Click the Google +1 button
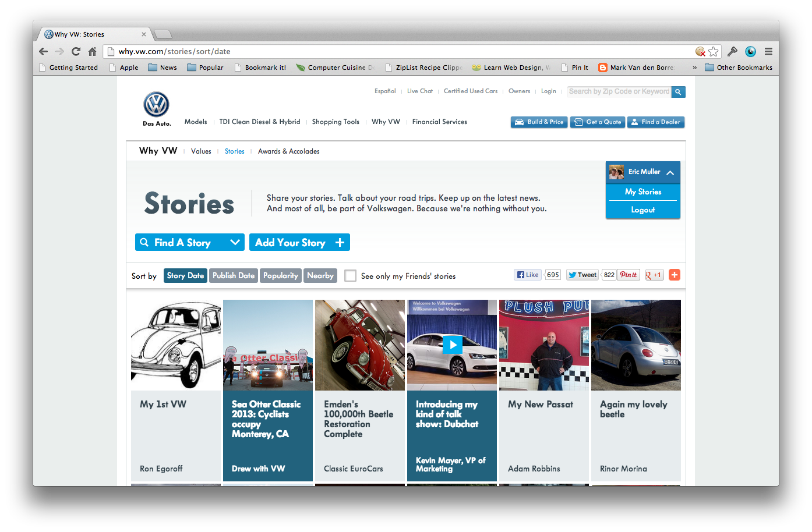The height and width of the screenshot is (532, 812). (654, 275)
